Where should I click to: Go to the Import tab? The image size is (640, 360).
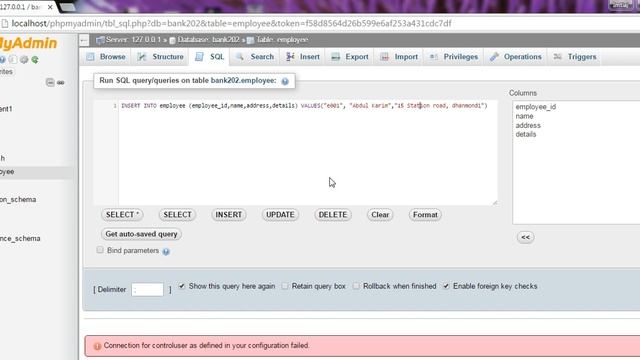coord(399,57)
